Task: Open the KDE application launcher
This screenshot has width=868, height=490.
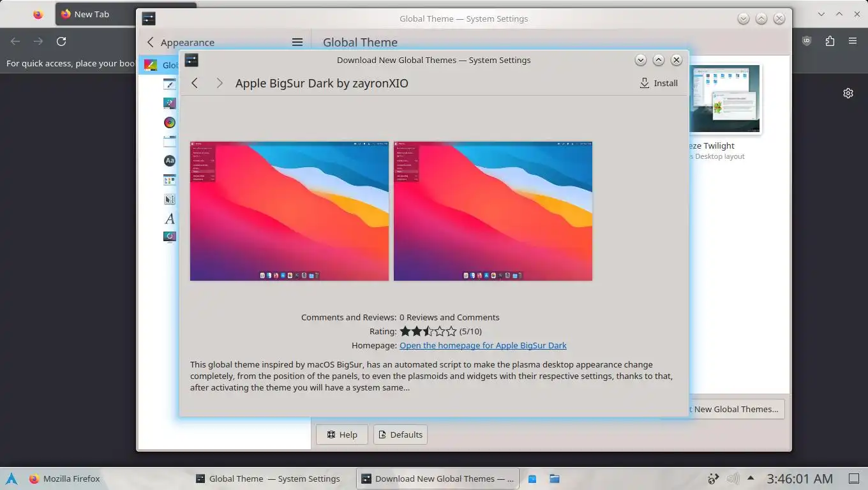Action: tap(11, 479)
